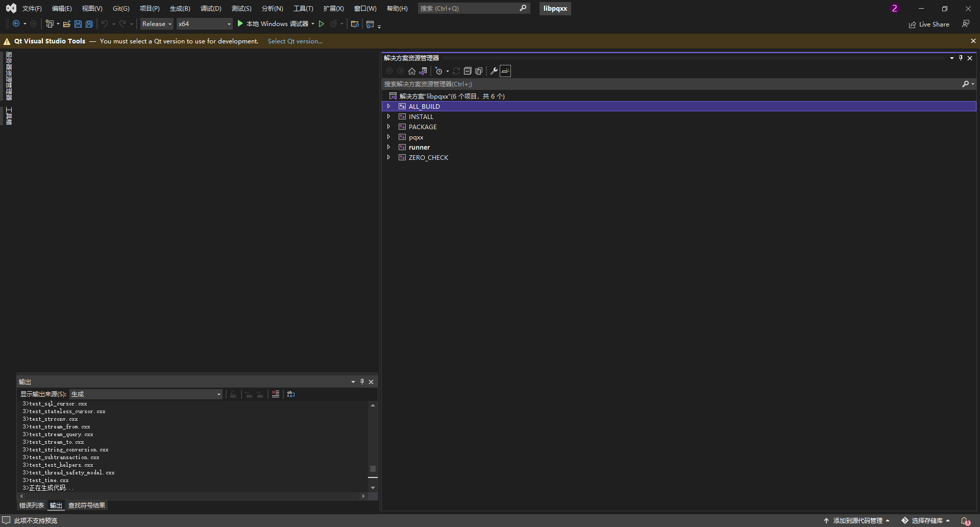980x527 pixels.
Task: Clear All output in the Output panel
Action: click(276, 394)
